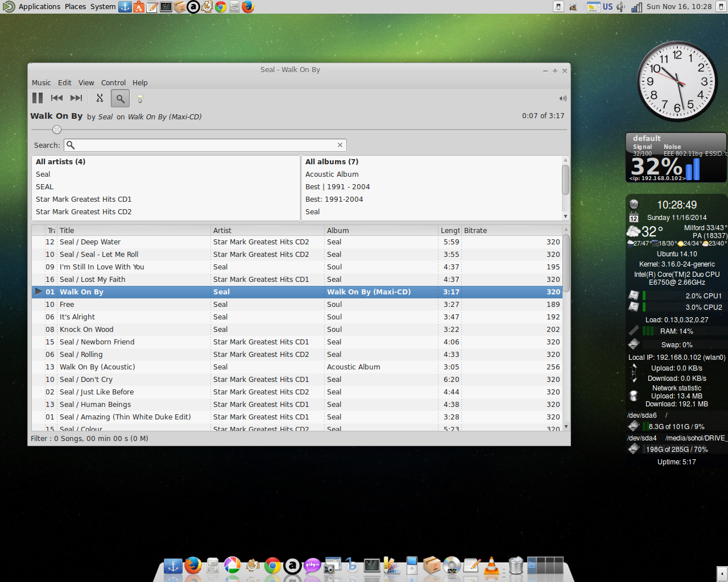Image resolution: width=728 pixels, height=582 pixels.
Task: Open system volume icon in top panel
Action: pos(621,7)
